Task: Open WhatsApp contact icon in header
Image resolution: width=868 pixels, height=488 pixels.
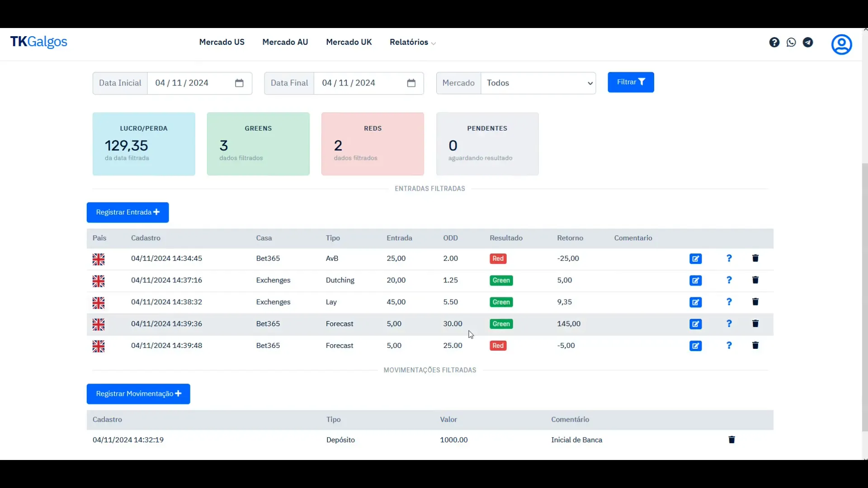Action: [791, 42]
